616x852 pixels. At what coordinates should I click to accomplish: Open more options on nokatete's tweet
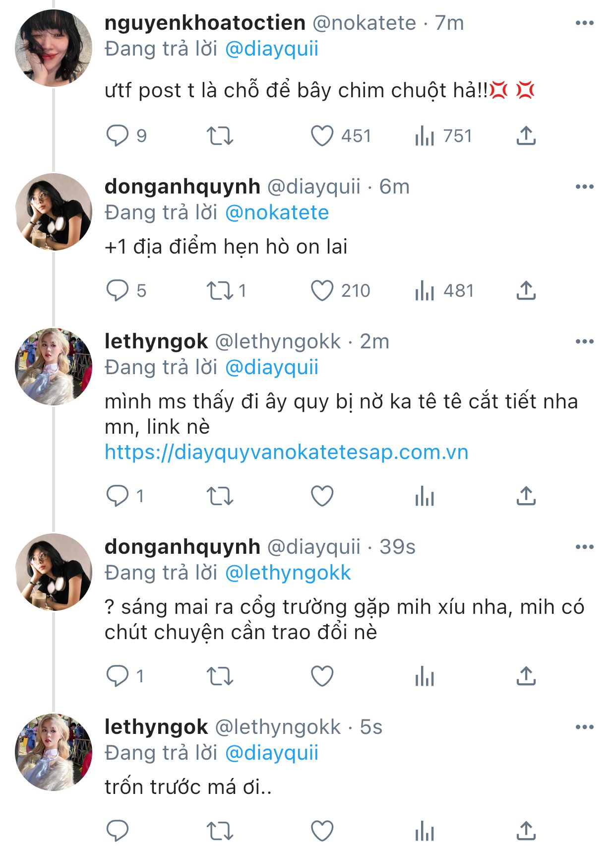pos(584,23)
